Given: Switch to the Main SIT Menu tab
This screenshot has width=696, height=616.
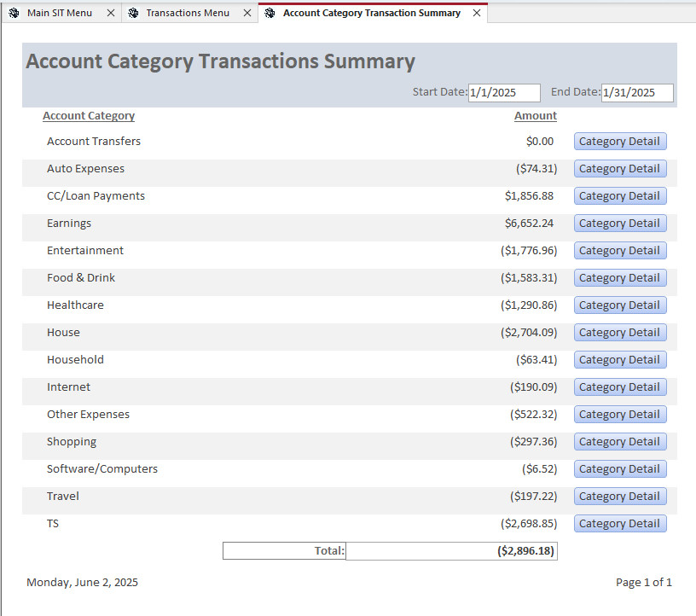Looking at the screenshot, I should tap(60, 13).
